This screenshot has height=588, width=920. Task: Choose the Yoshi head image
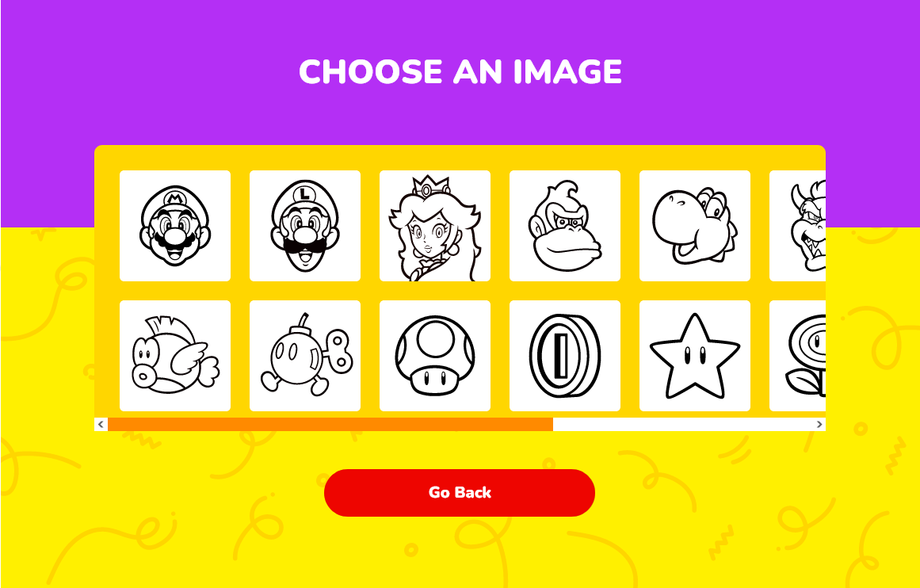(695, 226)
